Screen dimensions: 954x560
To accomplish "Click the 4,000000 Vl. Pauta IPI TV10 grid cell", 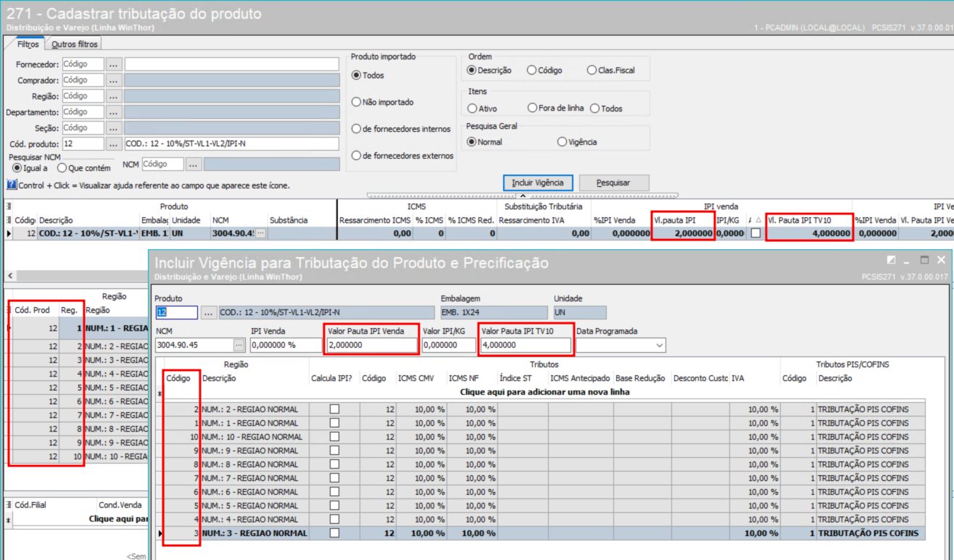I will coord(809,233).
